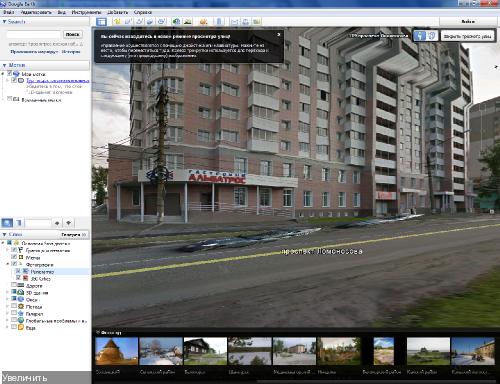The height and width of the screenshot is (384, 500).
Task: Click in the search input field
Action: point(34,34)
